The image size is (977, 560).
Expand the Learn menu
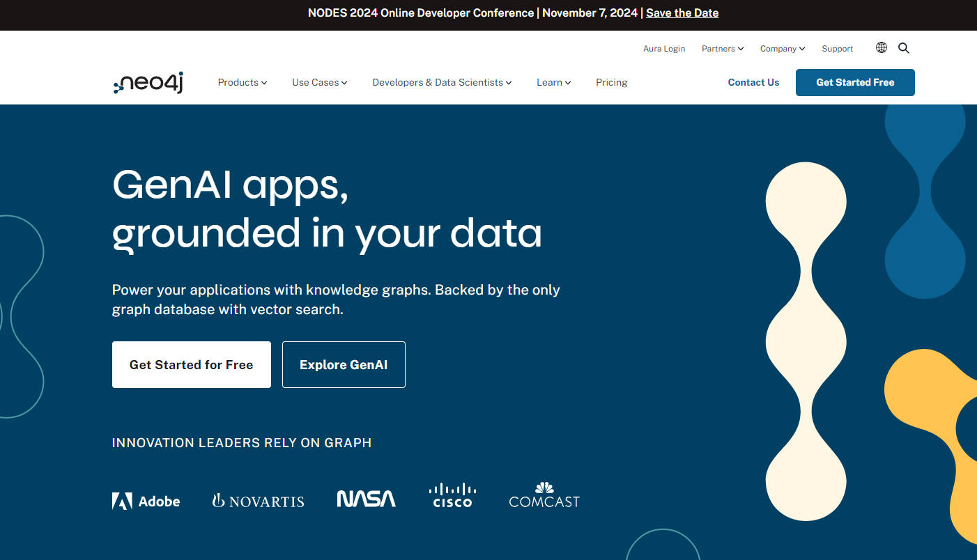[554, 82]
